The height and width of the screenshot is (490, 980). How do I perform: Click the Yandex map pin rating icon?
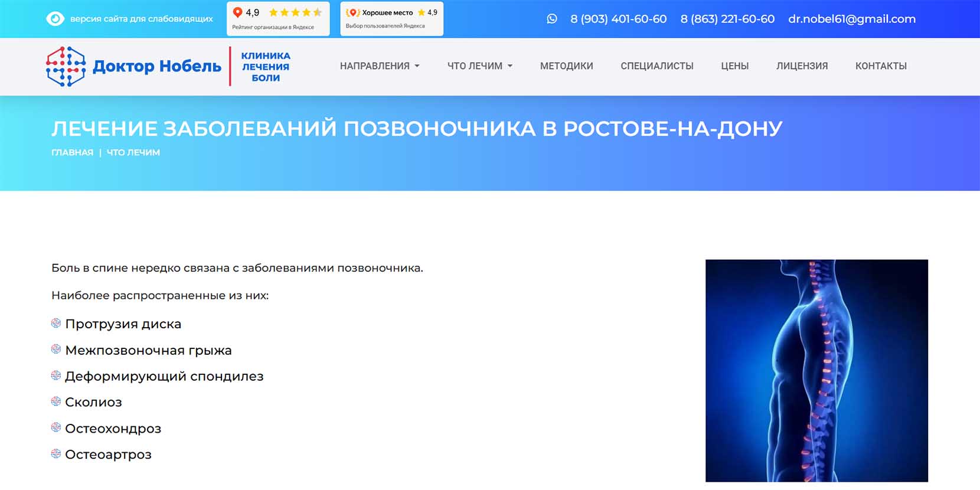[x=238, y=12]
